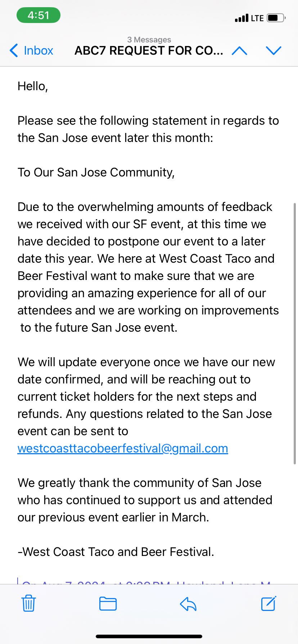Tap the home indicator bar

pos(149,636)
